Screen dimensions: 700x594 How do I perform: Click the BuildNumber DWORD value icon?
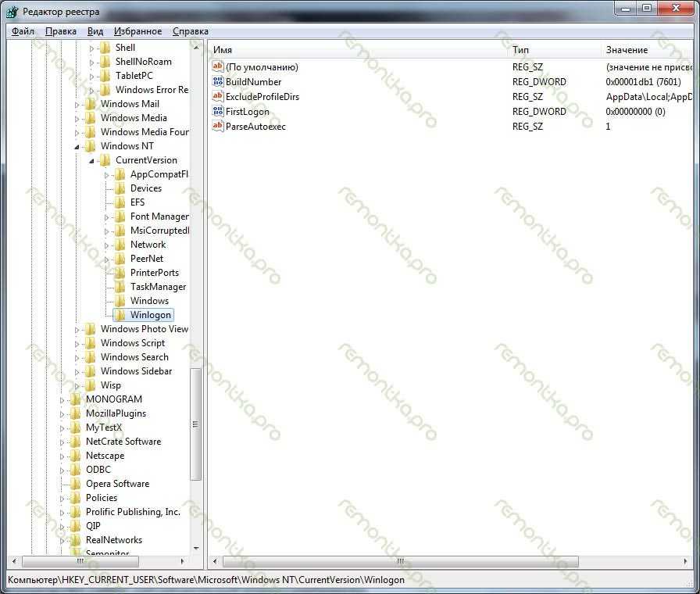point(218,82)
